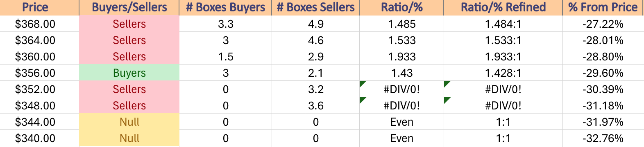
Task: Click error triangle on $348.00 Ratio/% cell
Action: point(362,100)
